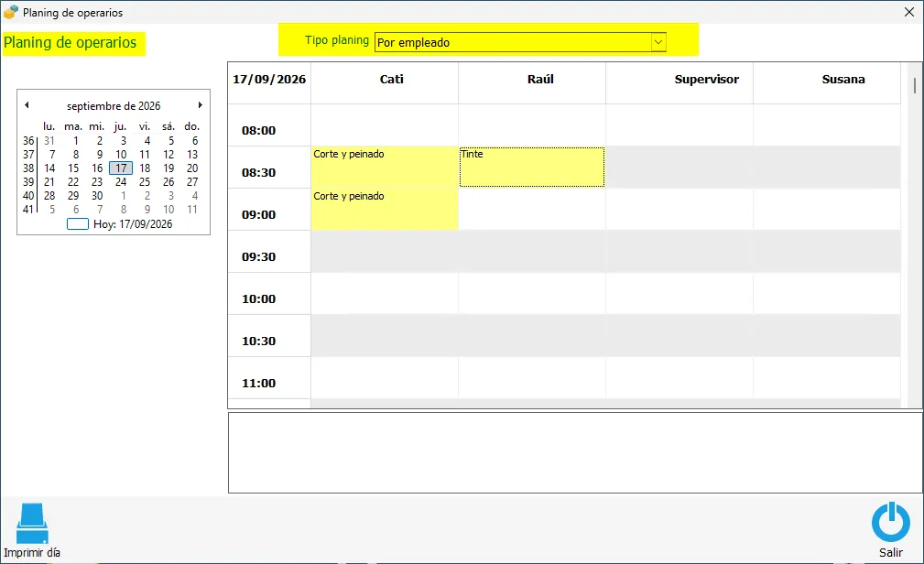
Task: Select day 18 in the calendar
Action: click(x=145, y=168)
